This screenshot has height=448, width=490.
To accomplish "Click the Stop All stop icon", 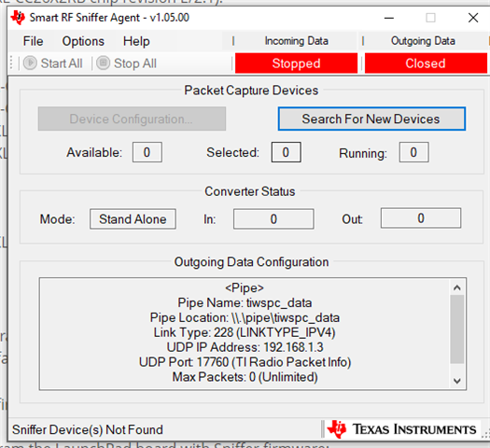I will (103, 63).
